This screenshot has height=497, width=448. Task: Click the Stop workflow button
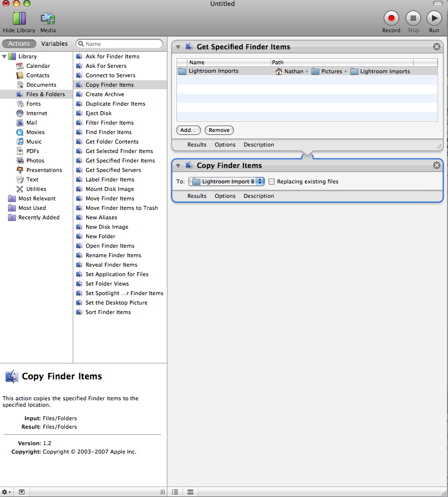click(x=413, y=18)
